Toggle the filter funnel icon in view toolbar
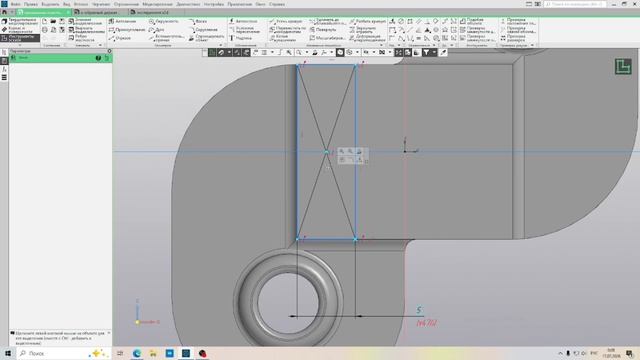The image size is (640, 360). [x=426, y=52]
